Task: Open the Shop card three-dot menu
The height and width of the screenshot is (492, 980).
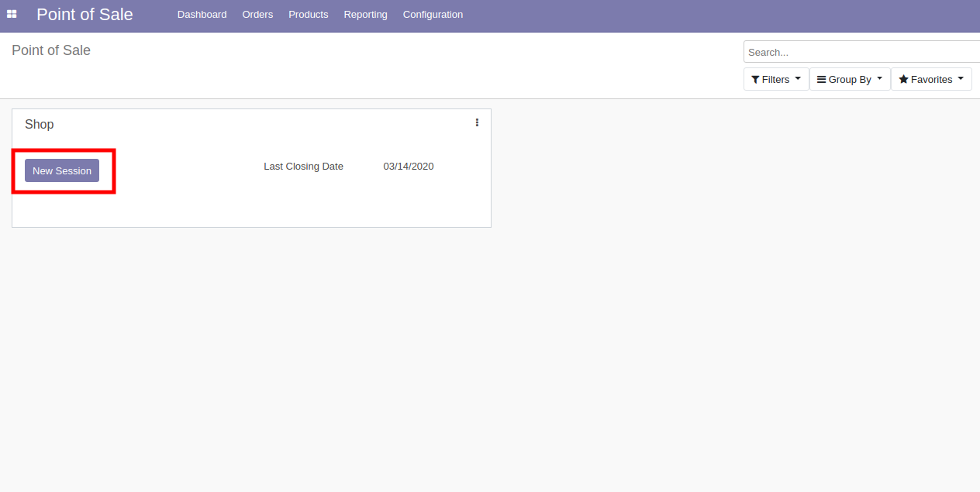Action: pos(477,122)
